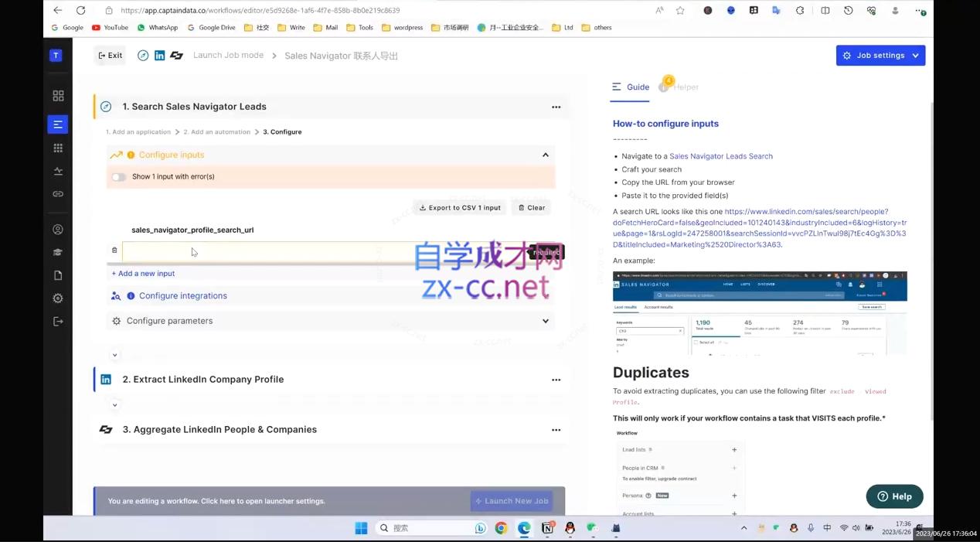Image resolution: width=980 pixels, height=542 pixels.
Task: Select the workflows list icon in sidebar
Action: 58,124
